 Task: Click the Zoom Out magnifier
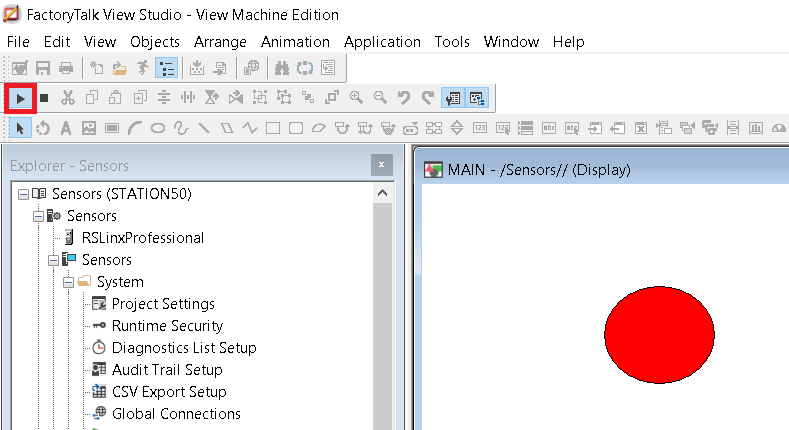[380, 98]
